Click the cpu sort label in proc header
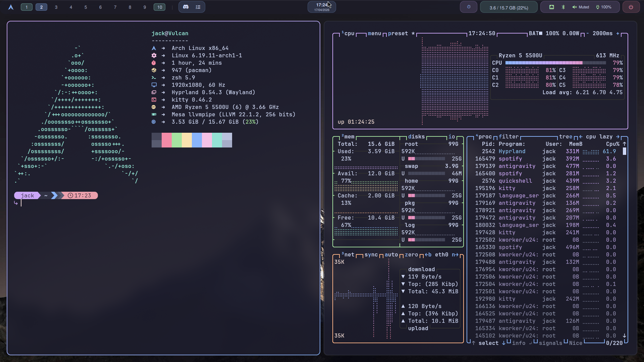644x362 pixels. [591, 137]
